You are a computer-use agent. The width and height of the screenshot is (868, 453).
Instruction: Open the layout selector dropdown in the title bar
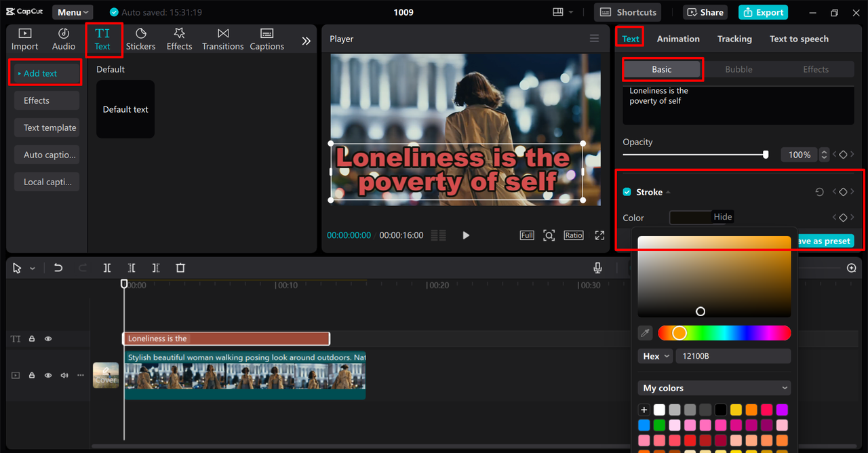coord(563,12)
